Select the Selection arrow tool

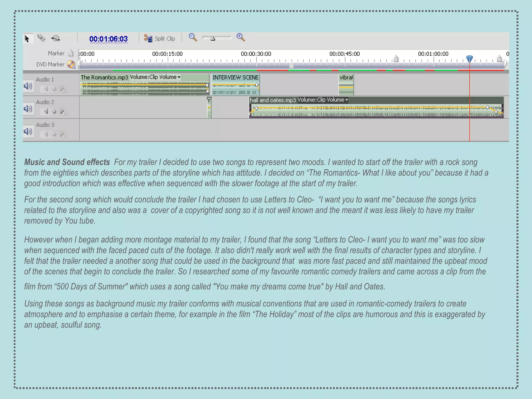(x=27, y=38)
